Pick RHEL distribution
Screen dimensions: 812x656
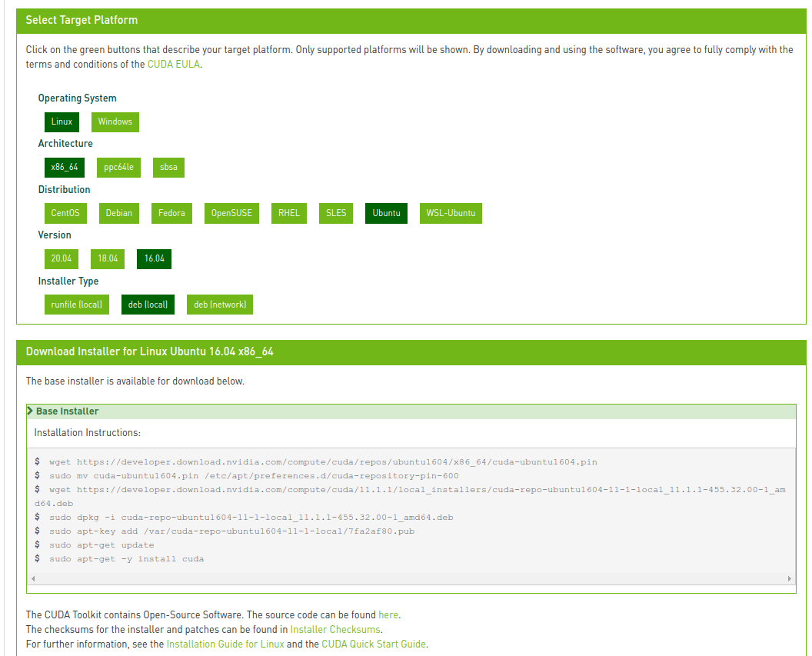pyautogui.click(x=289, y=213)
